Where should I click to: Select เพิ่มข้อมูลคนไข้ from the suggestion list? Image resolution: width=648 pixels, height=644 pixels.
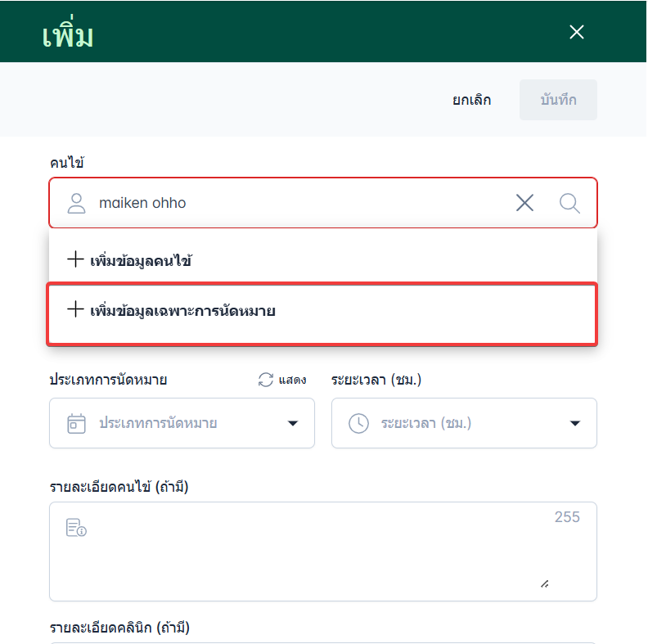point(141,261)
